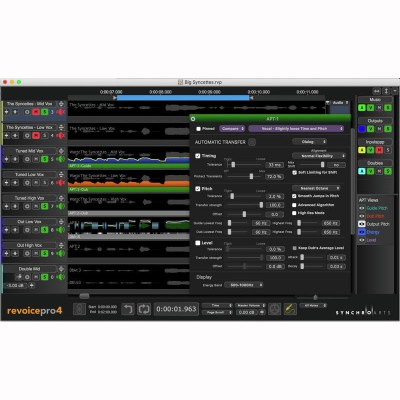Click the return-to-start arrow in the transport
This screenshot has height=400, width=400.
tap(127, 309)
